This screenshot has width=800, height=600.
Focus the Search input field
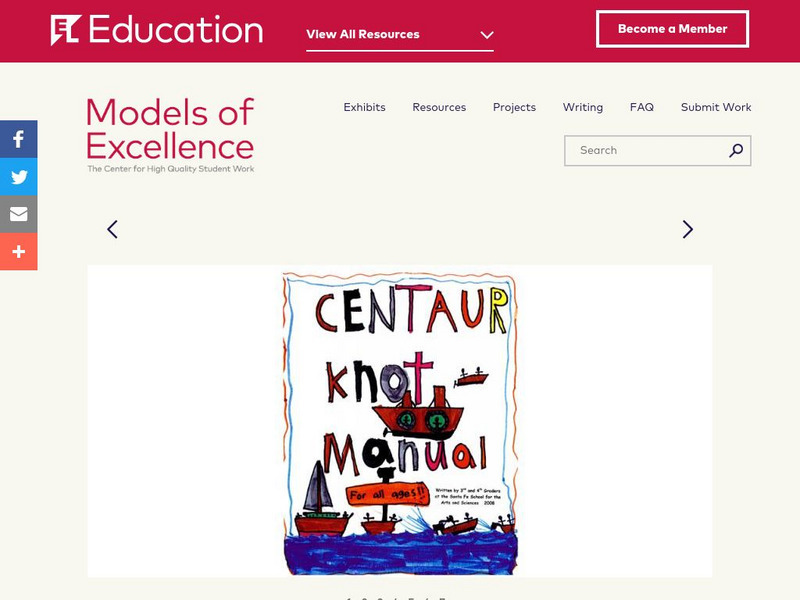(x=645, y=151)
